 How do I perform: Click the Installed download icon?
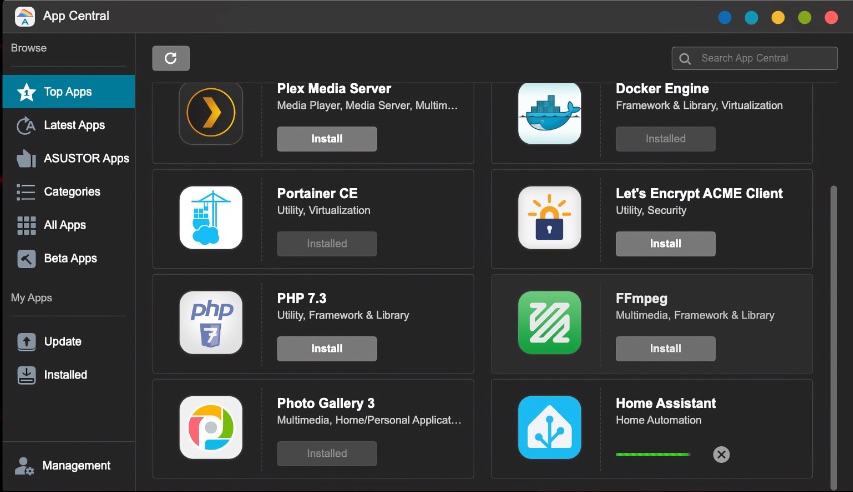26,375
